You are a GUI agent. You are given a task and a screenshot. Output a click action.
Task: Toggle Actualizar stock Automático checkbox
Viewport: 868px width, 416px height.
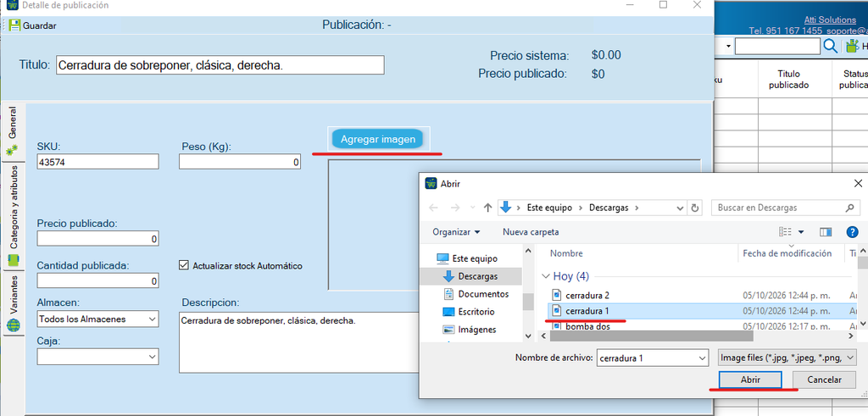(x=184, y=265)
